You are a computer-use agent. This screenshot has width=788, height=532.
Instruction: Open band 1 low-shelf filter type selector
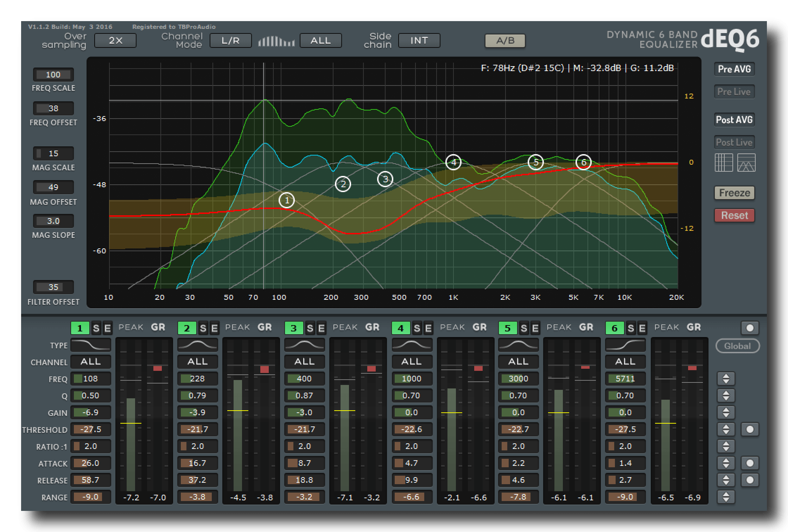click(x=91, y=345)
